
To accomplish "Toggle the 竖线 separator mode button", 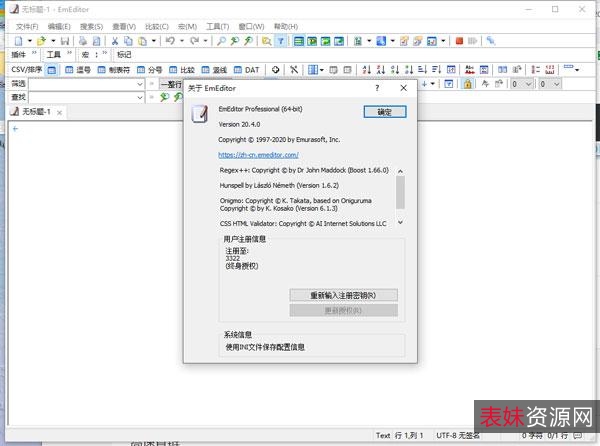I will click(x=214, y=70).
